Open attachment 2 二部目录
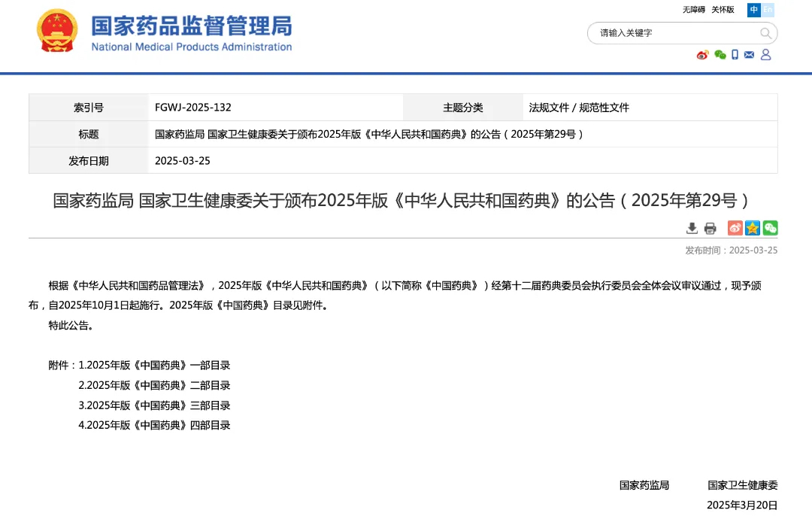Screen dimensions: 812x519 (x=154, y=386)
